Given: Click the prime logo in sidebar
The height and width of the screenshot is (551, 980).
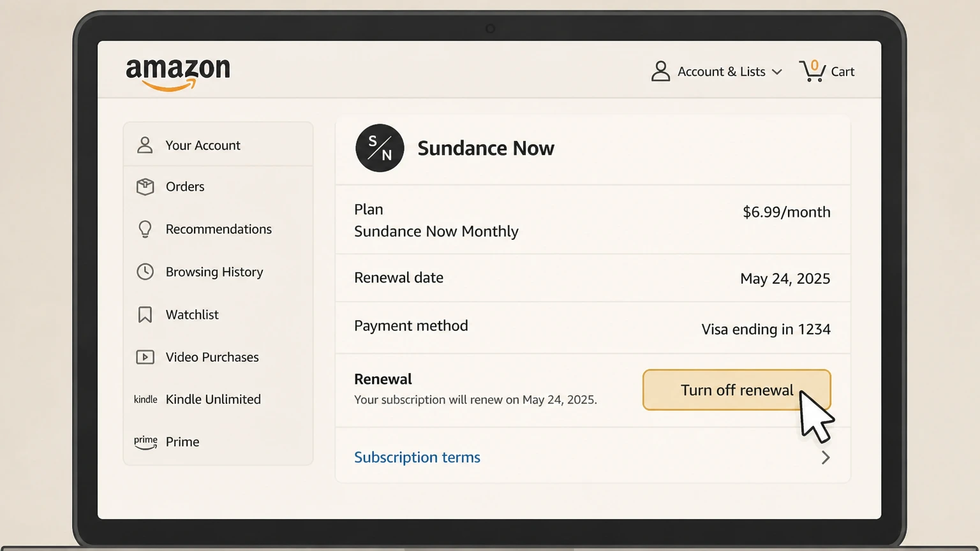Looking at the screenshot, I should point(145,442).
